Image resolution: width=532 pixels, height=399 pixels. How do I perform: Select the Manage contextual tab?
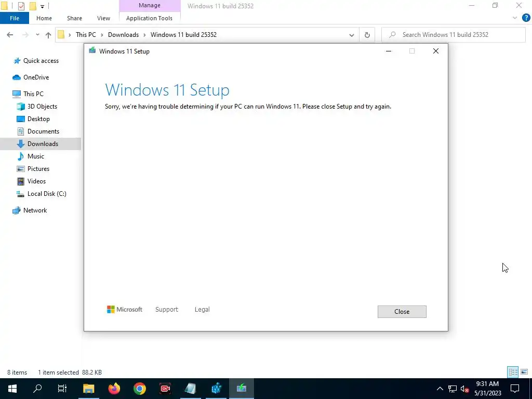click(x=150, y=5)
